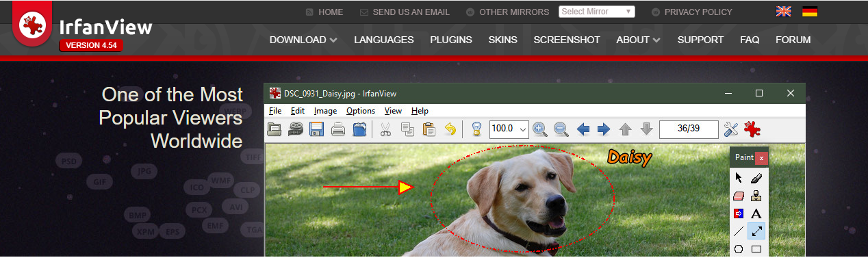Expand the DOWNLOAD navigation menu
Image resolution: width=868 pixels, height=260 pixels.
coord(303,40)
